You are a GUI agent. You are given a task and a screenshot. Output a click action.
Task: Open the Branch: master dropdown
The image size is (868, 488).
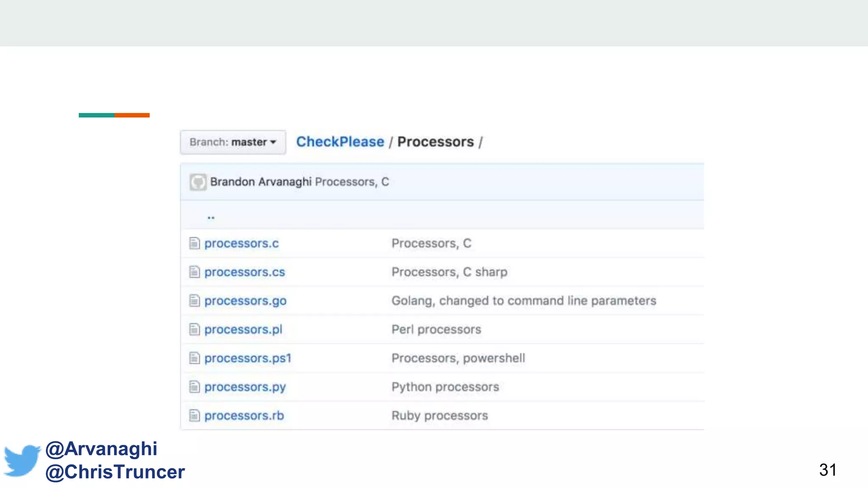[233, 142]
